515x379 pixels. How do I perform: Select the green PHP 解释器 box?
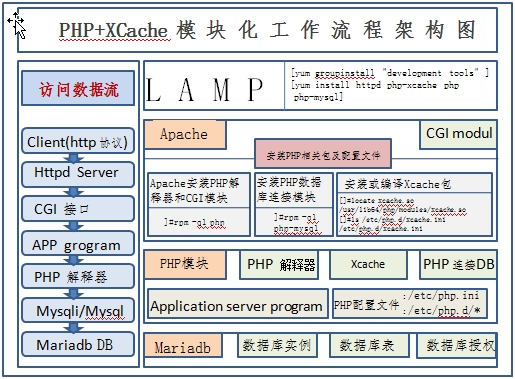tap(279, 265)
